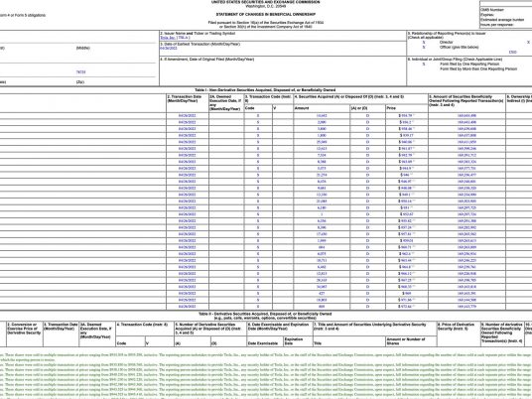
Task: Click the Statement of Changes in Beneficial Ownership title
Action: 266,15
